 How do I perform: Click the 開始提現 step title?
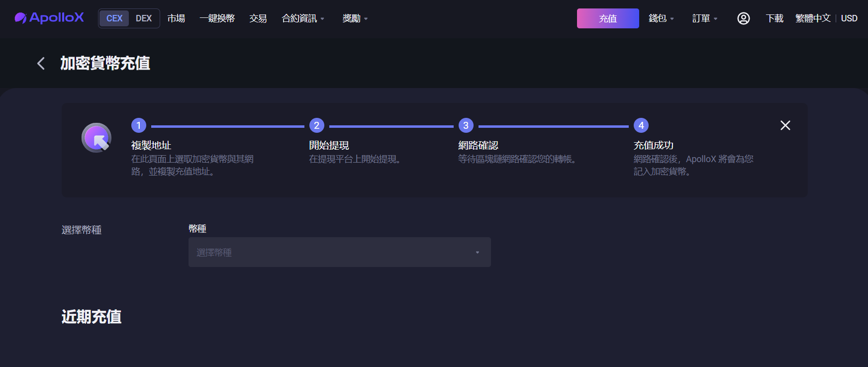click(x=329, y=145)
